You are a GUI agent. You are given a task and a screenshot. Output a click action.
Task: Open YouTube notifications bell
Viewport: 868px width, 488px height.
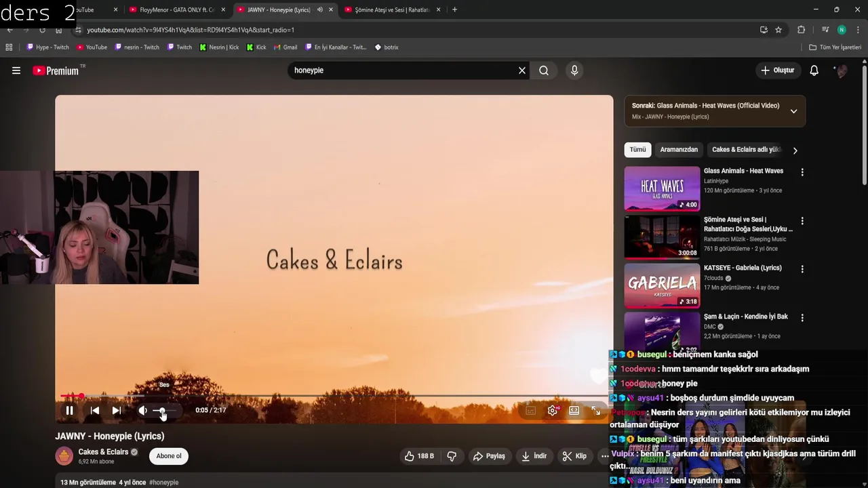[x=814, y=70]
